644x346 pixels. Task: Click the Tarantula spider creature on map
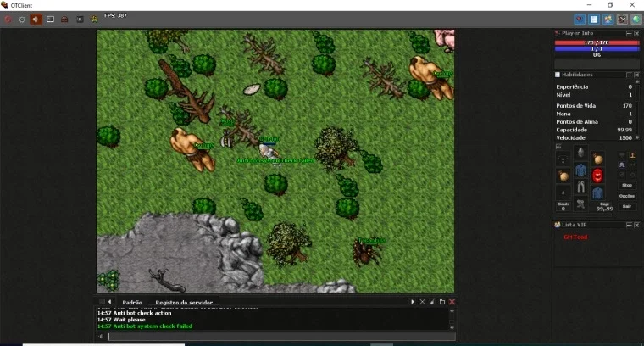[365, 253]
